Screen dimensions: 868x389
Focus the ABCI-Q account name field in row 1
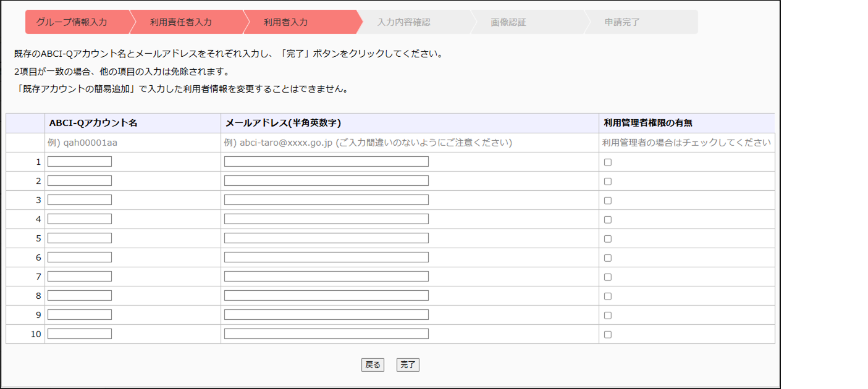[80, 162]
